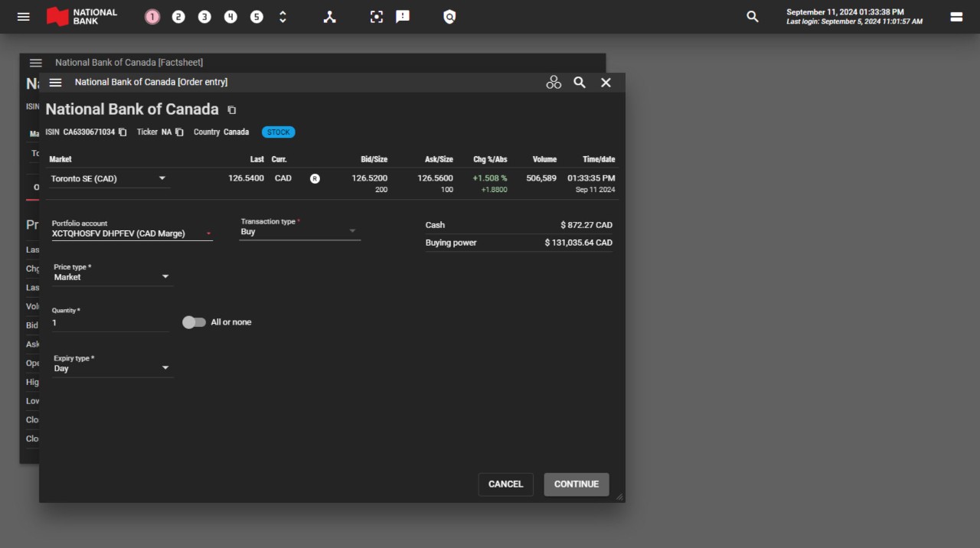Screen dimensions: 980x548
Task: Copy the ISIN CA6330671034
Action: tap(122, 132)
